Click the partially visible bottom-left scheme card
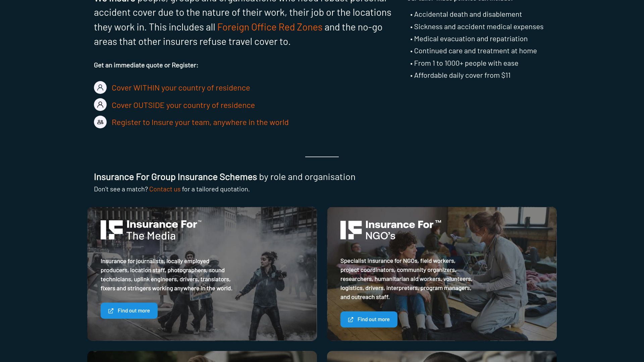The height and width of the screenshot is (362, 644). [202, 356]
